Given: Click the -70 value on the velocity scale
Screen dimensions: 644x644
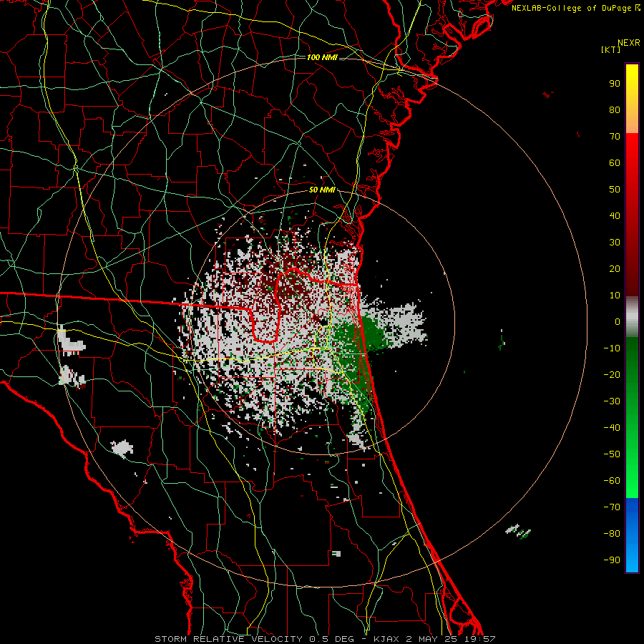Looking at the screenshot, I should 612,507.
